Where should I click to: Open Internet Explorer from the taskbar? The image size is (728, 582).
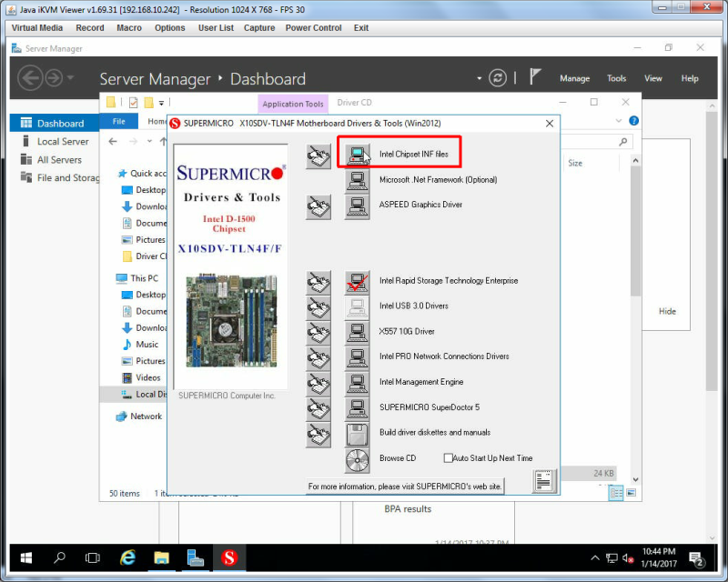point(127,557)
